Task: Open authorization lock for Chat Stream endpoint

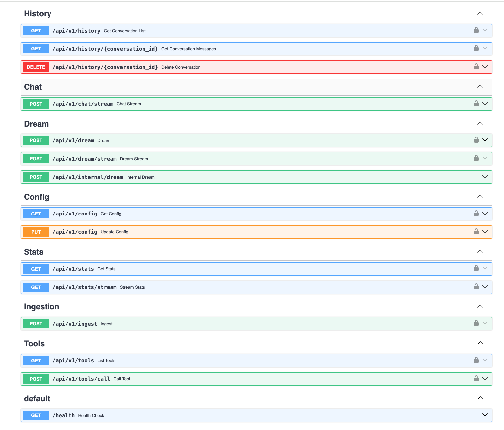Action: click(x=476, y=103)
